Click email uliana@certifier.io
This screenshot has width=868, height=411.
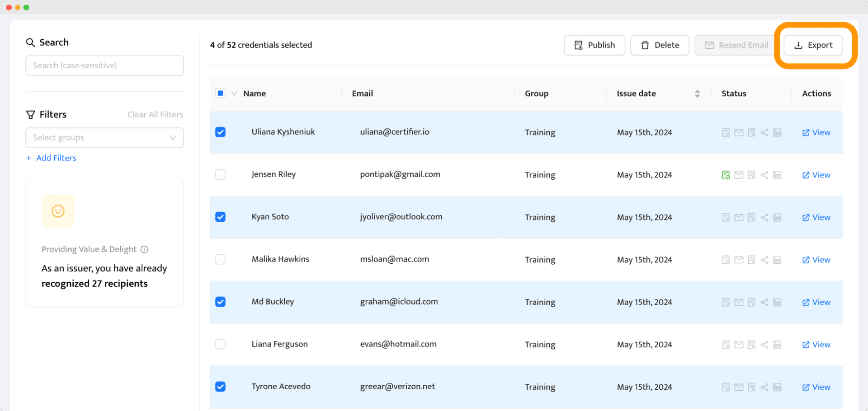(395, 132)
